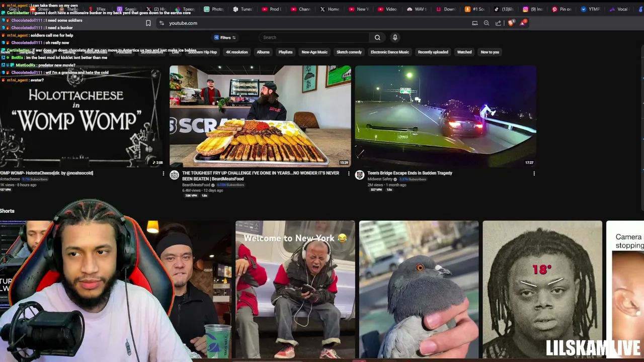Open the 'Welcome to New York' Short

(295, 290)
